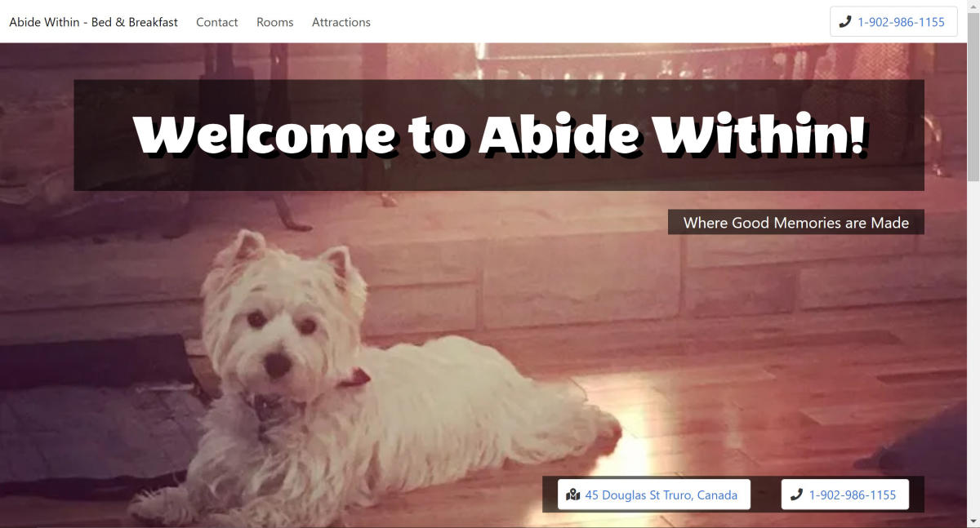Click the Where Good Memories are Made tagline
980x528 pixels.
click(x=796, y=222)
